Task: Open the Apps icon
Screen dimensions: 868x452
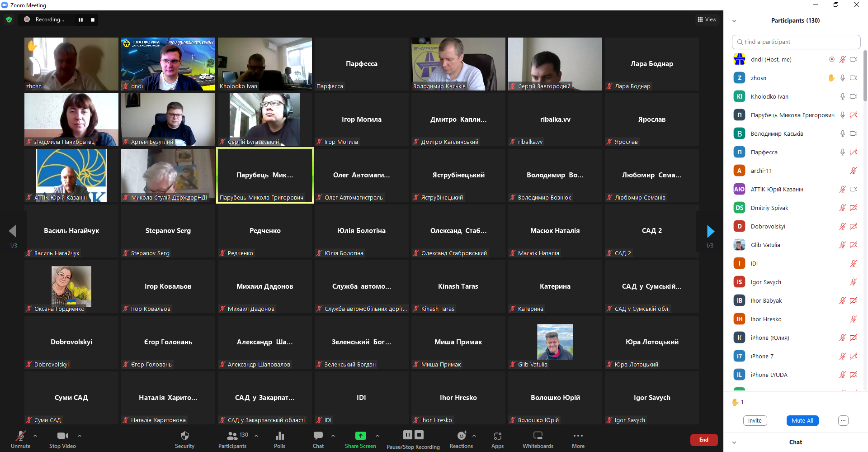Action: coord(497,436)
